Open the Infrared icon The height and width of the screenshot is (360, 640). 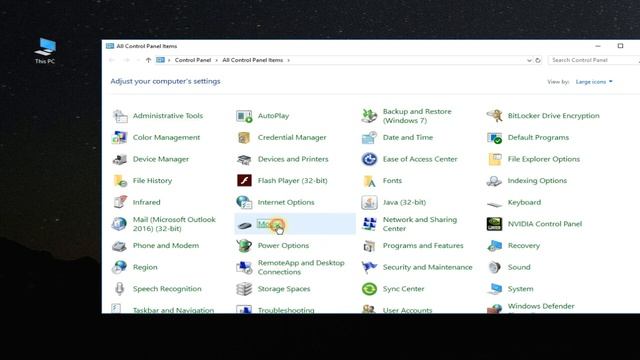pos(120,202)
